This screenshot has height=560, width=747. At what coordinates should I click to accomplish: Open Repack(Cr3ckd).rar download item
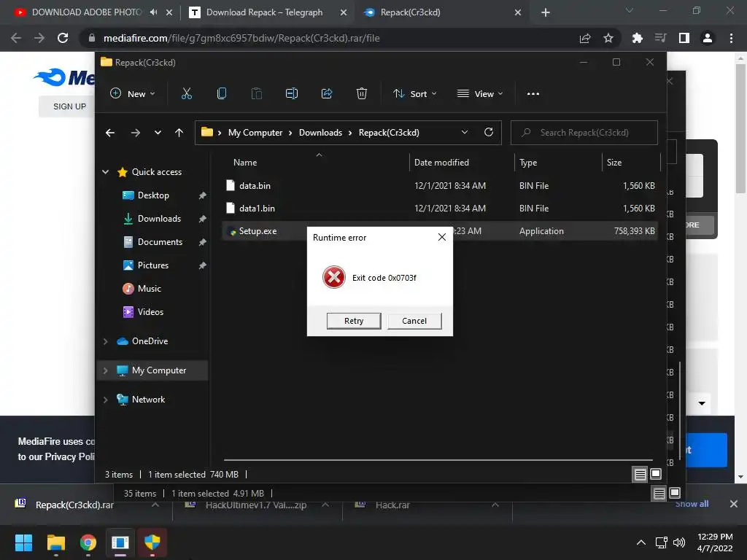pyautogui.click(x=74, y=505)
